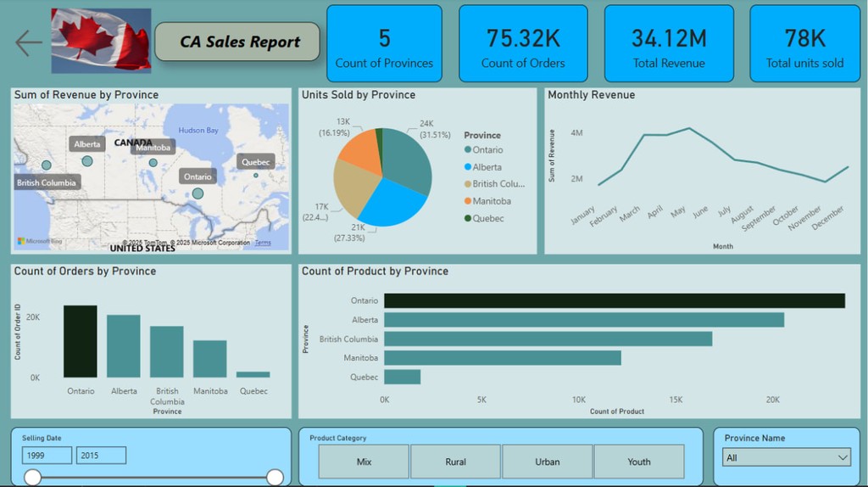The height and width of the screenshot is (487, 868).
Task: Click the British Columbia map bubble
Action: point(47,165)
